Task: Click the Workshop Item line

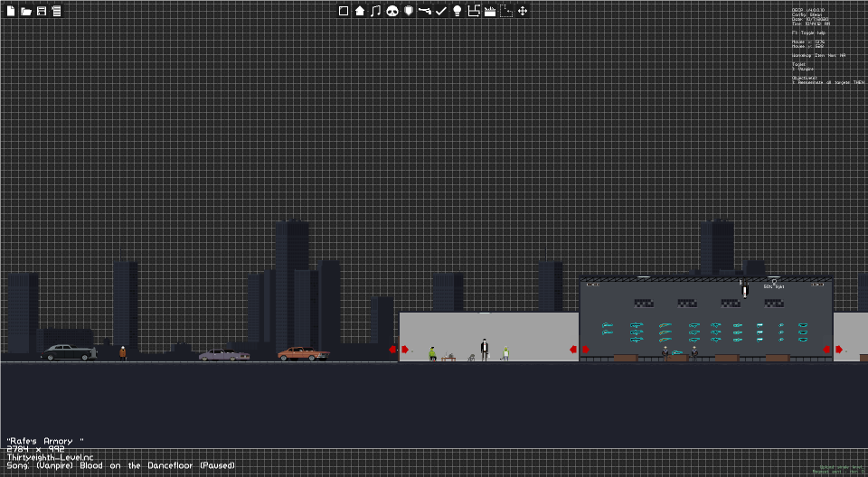Action: point(819,55)
